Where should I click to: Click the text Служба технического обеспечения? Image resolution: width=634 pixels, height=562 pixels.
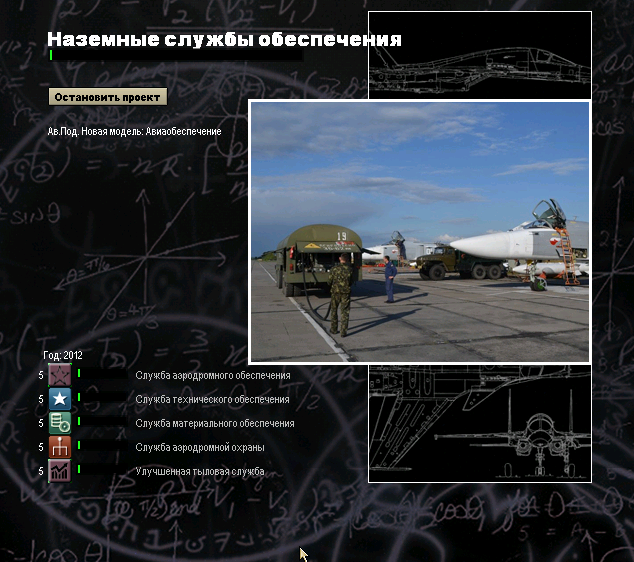[212, 399]
